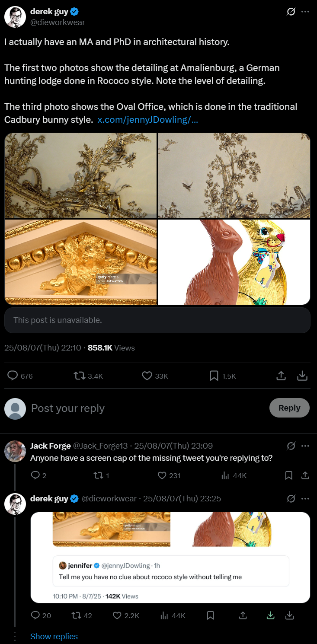Expand the Show replies link
This screenshot has width=317, height=644.
(x=54, y=636)
